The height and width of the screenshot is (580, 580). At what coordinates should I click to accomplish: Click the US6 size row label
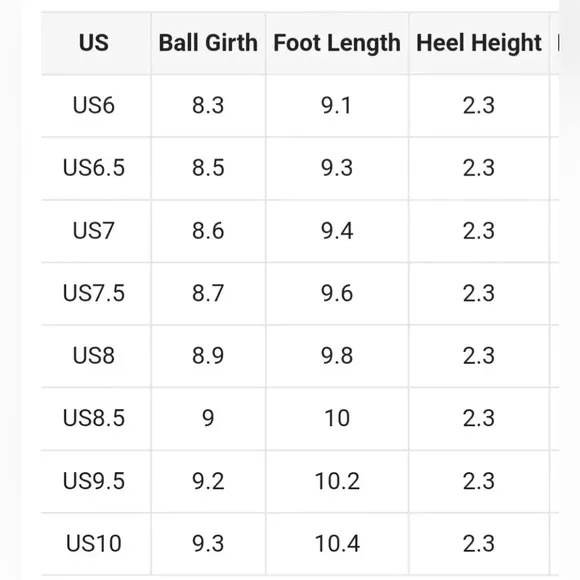point(94,105)
